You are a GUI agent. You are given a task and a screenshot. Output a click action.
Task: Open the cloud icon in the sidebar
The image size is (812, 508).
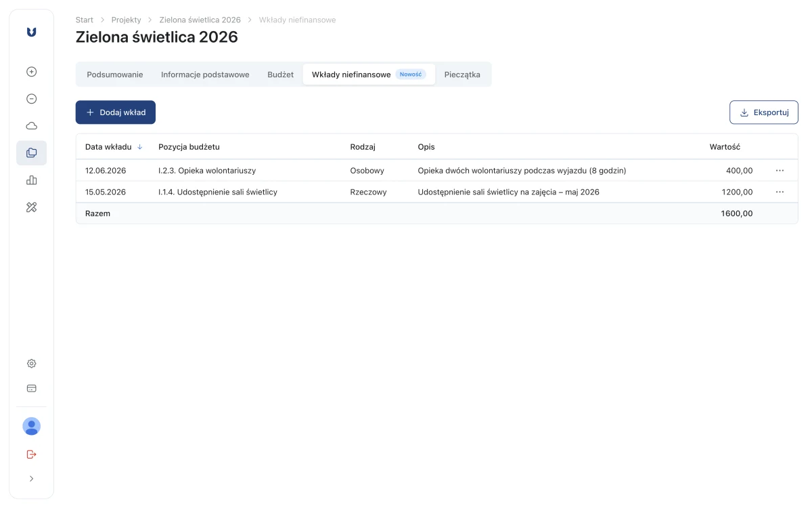tap(31, 126)
